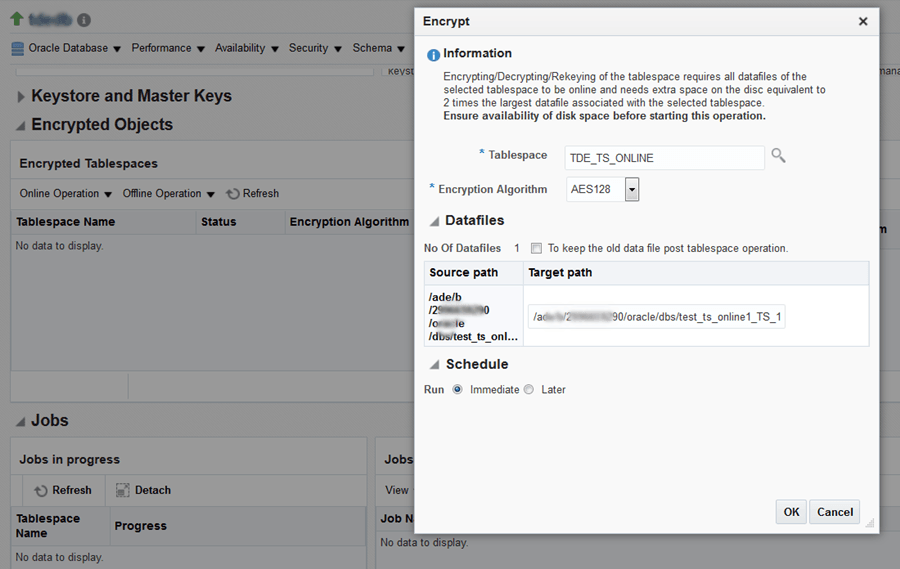Open the Performance menu
Viewport: 900px width, 569px height.
click(167, 48)
